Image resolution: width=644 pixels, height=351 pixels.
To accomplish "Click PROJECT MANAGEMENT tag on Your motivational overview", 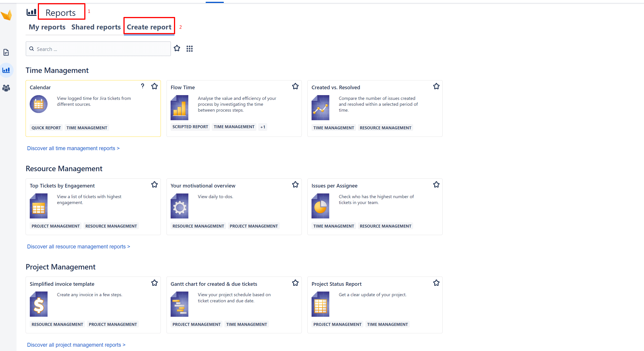I will pyautogui.click(x=253, y=226).
